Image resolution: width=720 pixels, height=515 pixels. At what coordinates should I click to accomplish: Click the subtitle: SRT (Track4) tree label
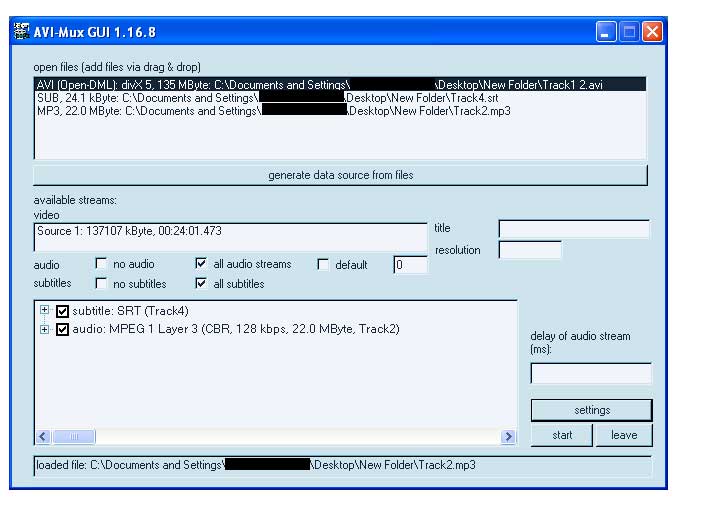(130, 311)
